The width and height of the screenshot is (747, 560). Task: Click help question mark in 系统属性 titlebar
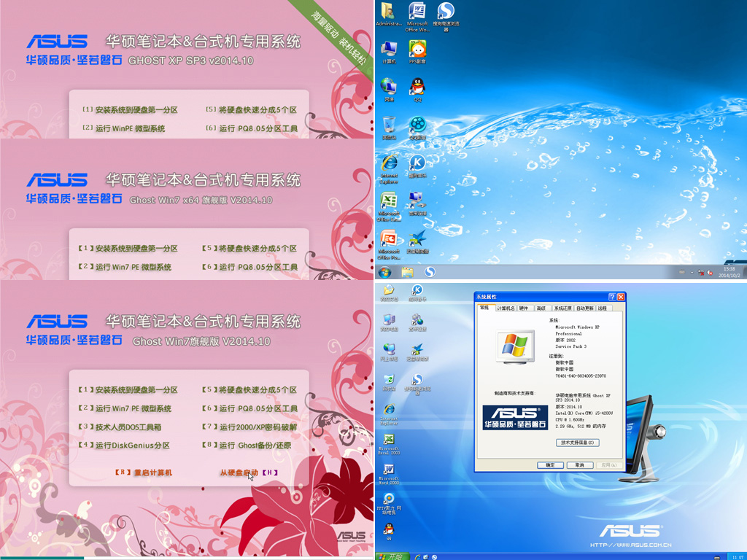pyautogui.click(x=612, y=297)
